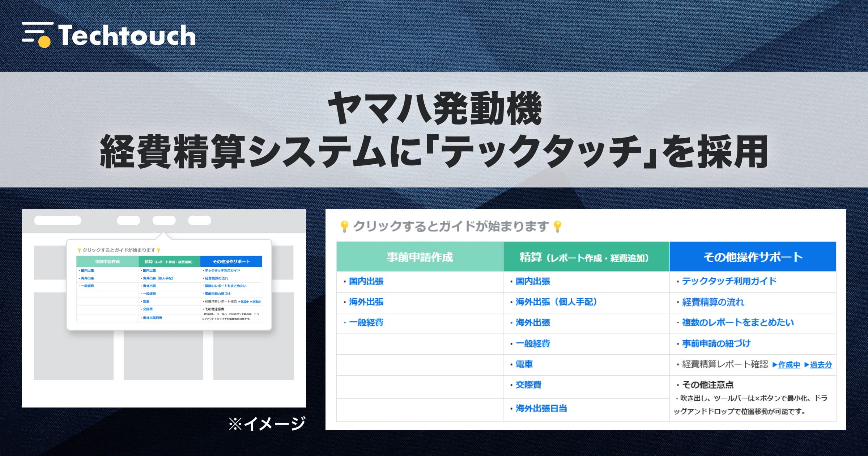Click the small guide popup thumbnail in mockup
This screenshot has width=868, height=456.
point(169,285)
